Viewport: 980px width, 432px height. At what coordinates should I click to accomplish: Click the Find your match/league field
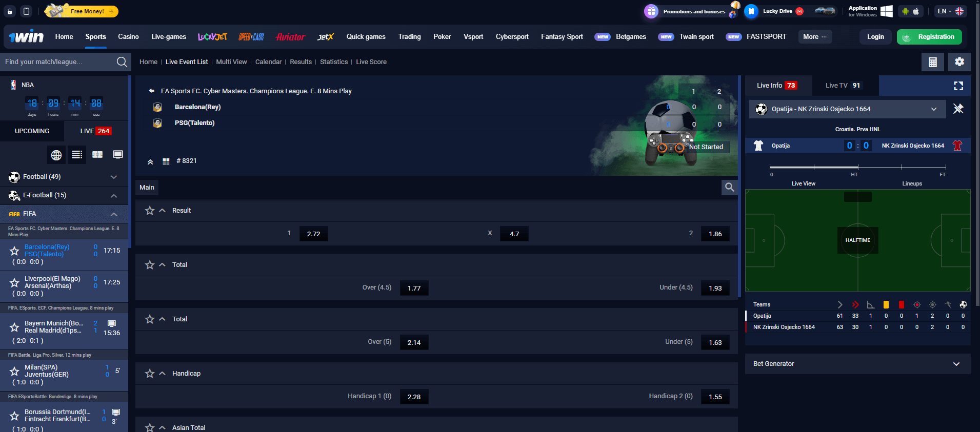pos(58,62)
